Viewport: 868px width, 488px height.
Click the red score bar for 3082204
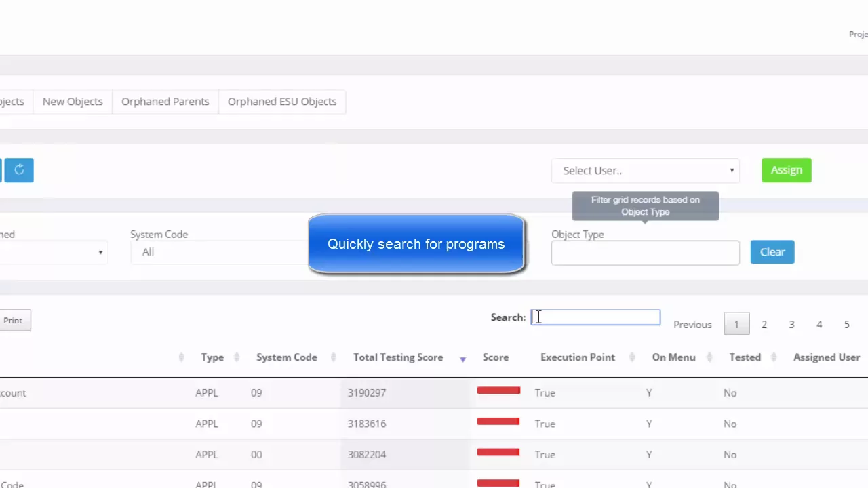498,452
